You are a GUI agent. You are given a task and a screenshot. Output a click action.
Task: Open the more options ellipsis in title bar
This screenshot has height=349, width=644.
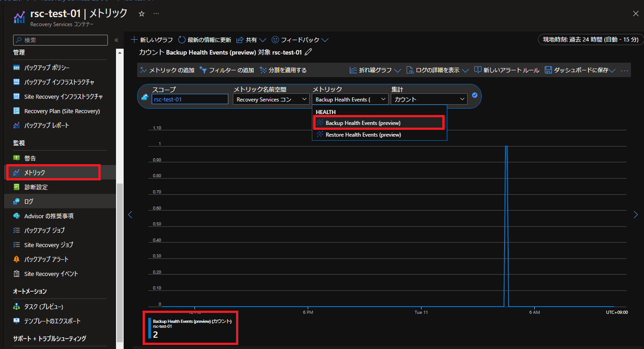pos(156,14)
